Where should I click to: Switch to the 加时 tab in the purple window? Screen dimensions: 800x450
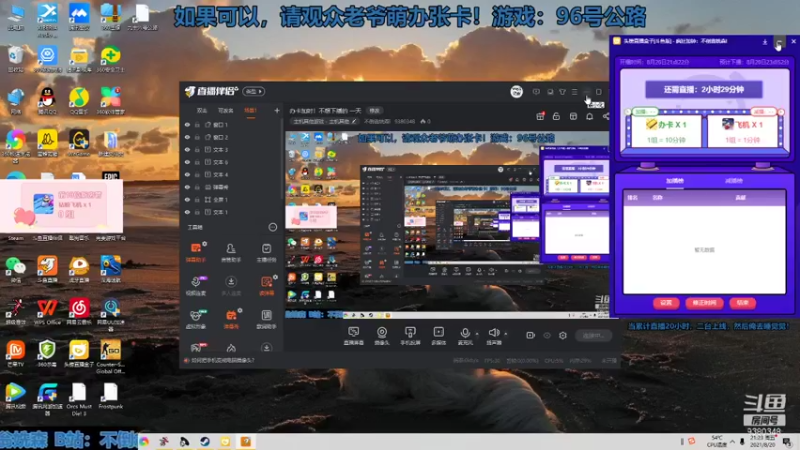click(674, 181)
